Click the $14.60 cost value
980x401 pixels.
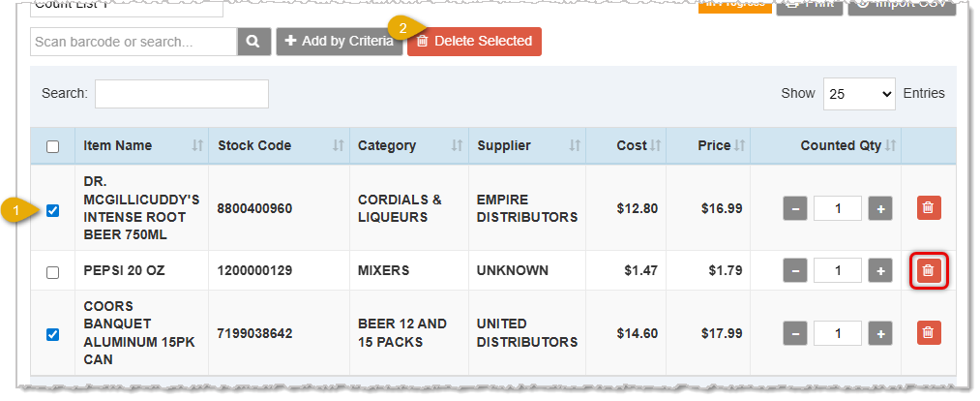click(x=638, y=333)
